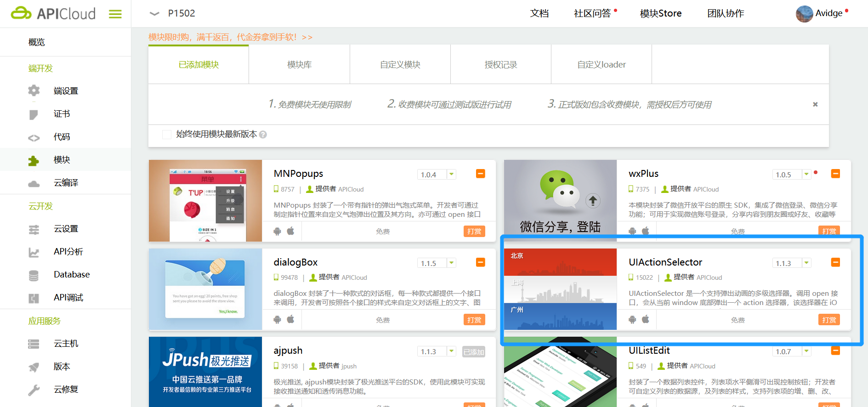The width and height of the screenshot is (868, 407).
Task: Close the usage tips banner
Action: (815, 104)
